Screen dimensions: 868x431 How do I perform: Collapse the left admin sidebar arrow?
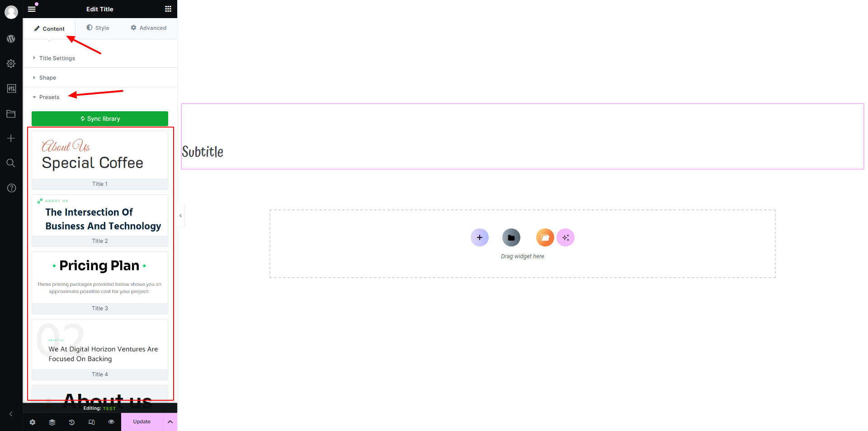(x=11, y=414)
